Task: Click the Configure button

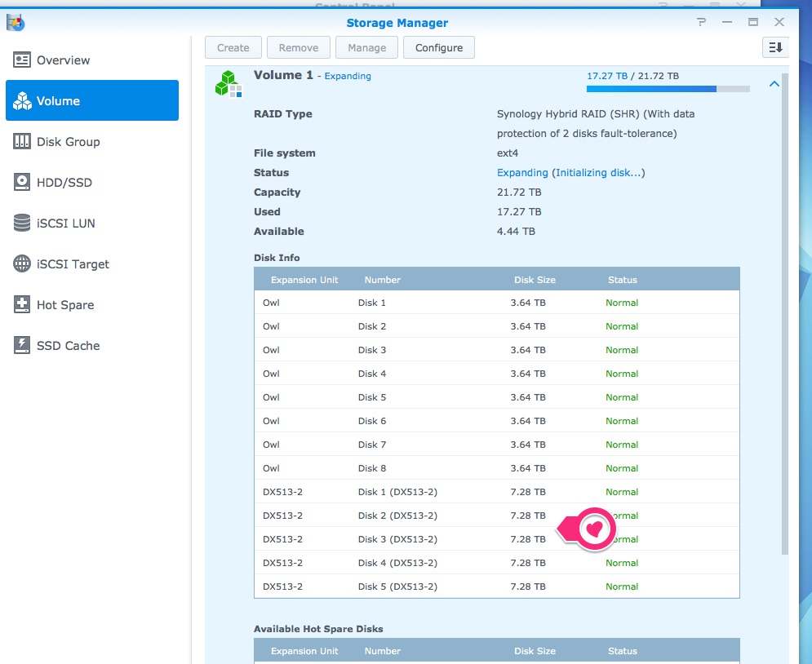Action: tap(438, 47)
